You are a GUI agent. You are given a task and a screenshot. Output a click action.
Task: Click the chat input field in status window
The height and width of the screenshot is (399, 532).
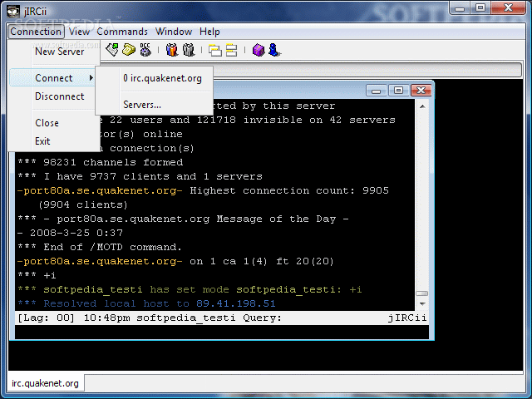point(222,332)
